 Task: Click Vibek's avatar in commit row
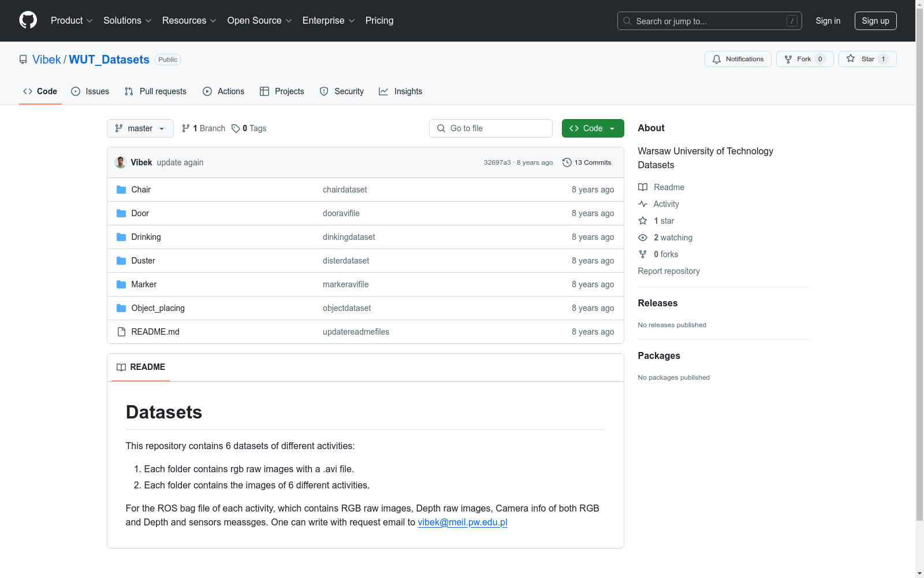121,162
